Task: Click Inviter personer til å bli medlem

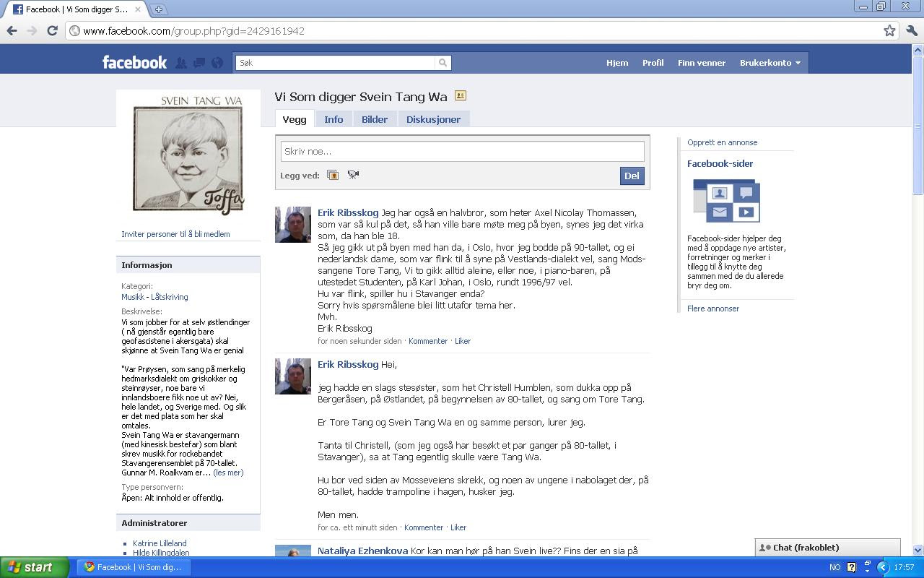Action: 175,234
